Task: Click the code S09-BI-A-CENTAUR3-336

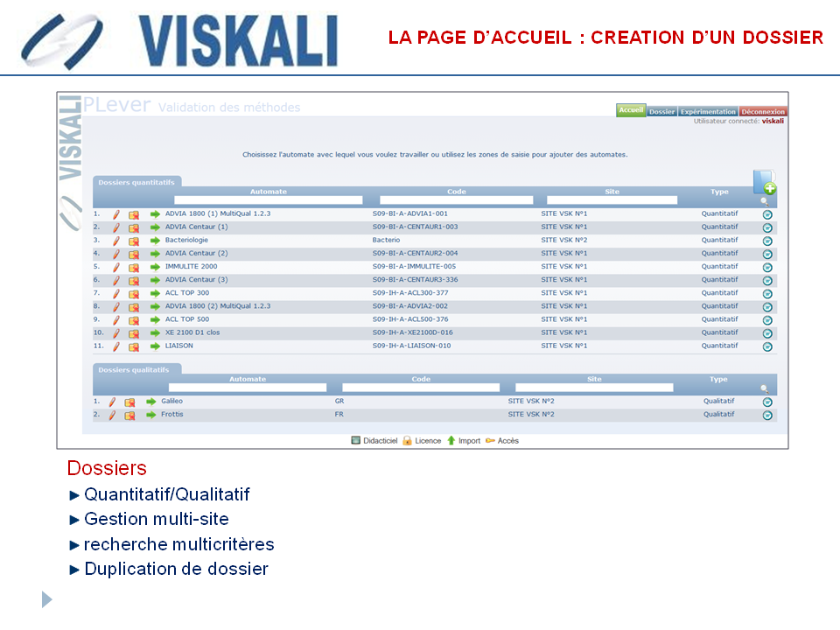Action: (415, 279)
